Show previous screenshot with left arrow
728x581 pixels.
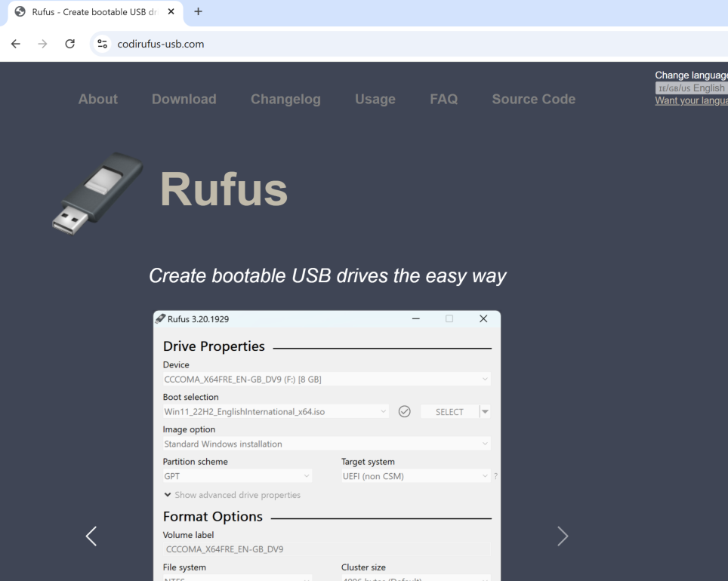[91, 536]
